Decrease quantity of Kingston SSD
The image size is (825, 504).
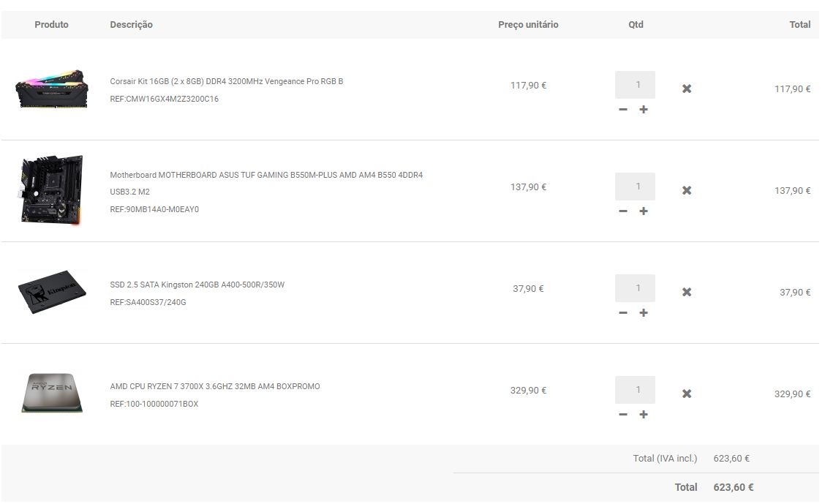pos(623,312)
